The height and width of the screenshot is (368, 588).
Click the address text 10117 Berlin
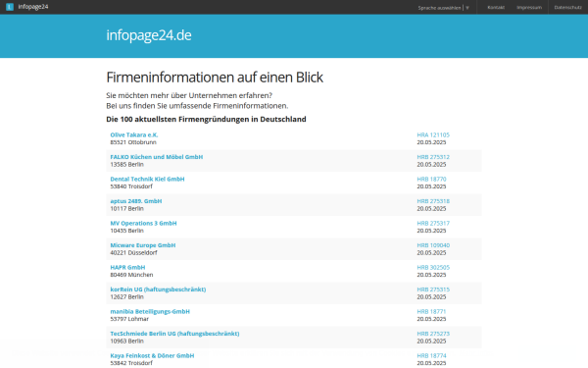[126, 208]
